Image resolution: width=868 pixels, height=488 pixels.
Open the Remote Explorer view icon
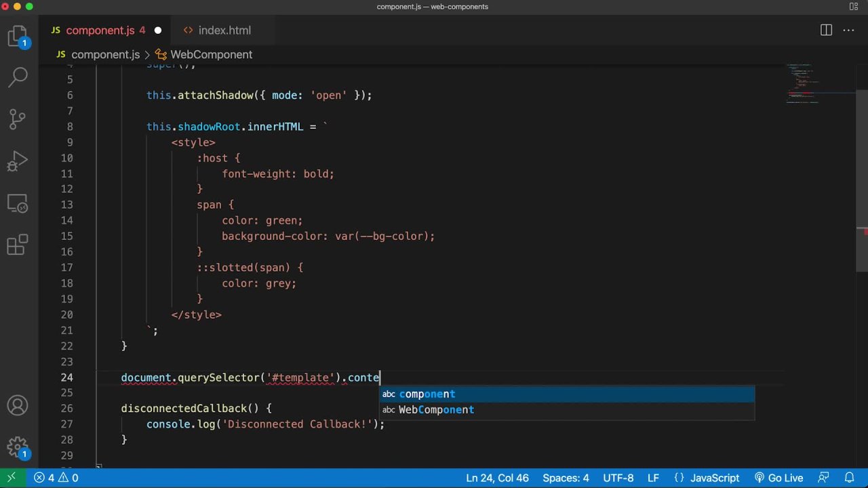18,203
